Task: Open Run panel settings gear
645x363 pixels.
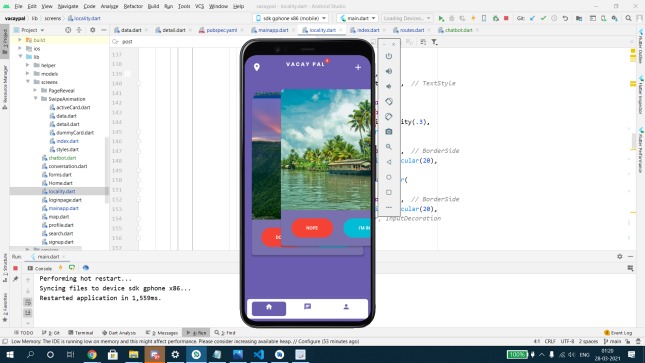Action: tap(619, 256)
